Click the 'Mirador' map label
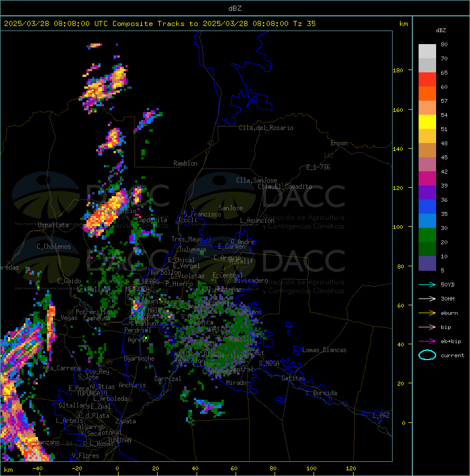The width and height of the screenshot is (470, 476). coord(238,383)
